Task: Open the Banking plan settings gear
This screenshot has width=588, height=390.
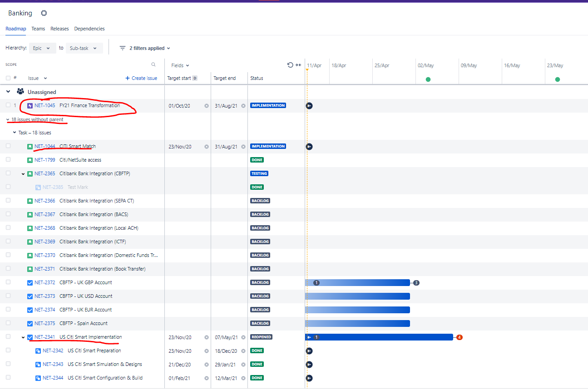Action: (x=44, y=13)
